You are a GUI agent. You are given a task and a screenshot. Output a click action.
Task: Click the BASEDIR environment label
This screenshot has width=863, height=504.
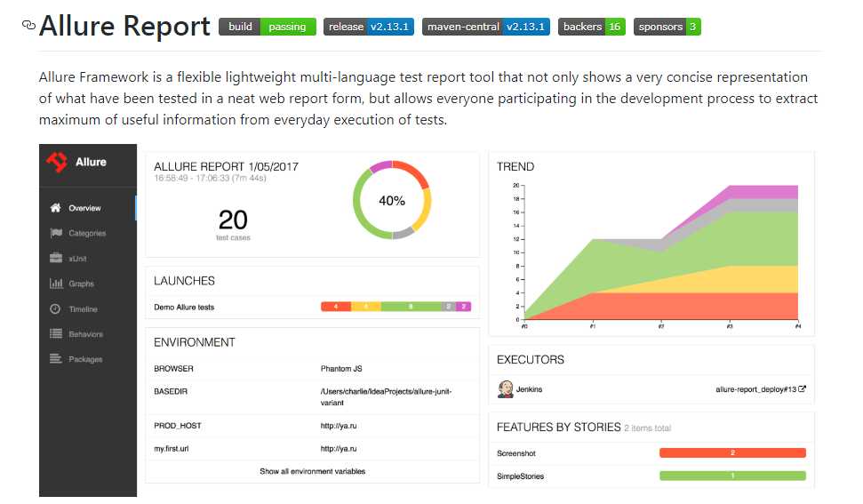coord(171,392)
